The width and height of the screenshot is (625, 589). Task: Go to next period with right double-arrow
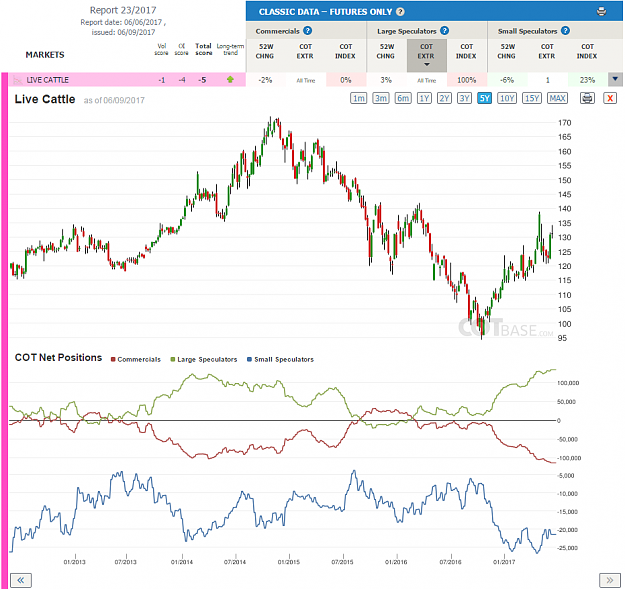click(609, 580)
